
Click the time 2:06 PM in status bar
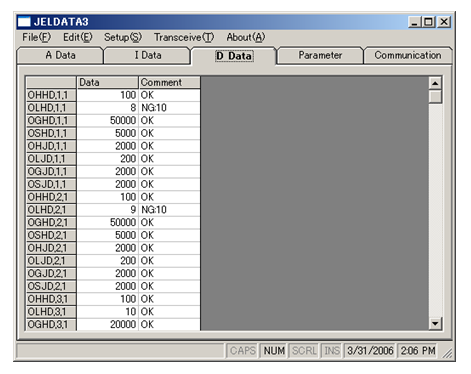coord(418,351)
